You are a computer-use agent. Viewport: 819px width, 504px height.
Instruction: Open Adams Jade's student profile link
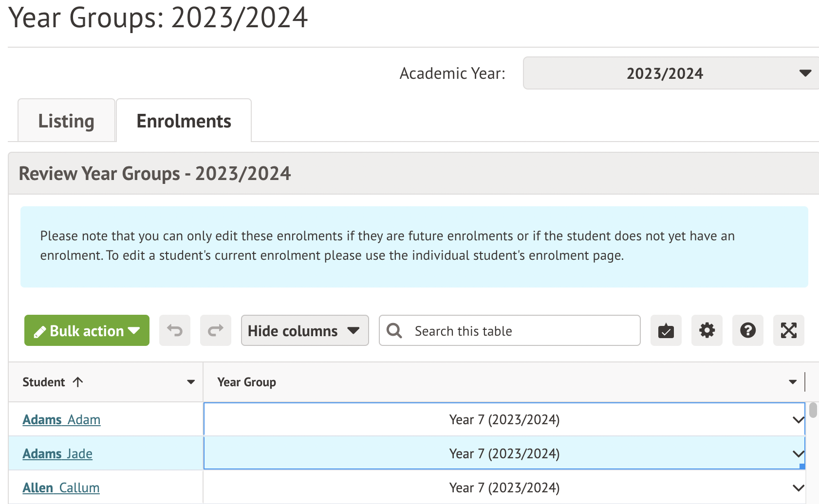(57, 453)
